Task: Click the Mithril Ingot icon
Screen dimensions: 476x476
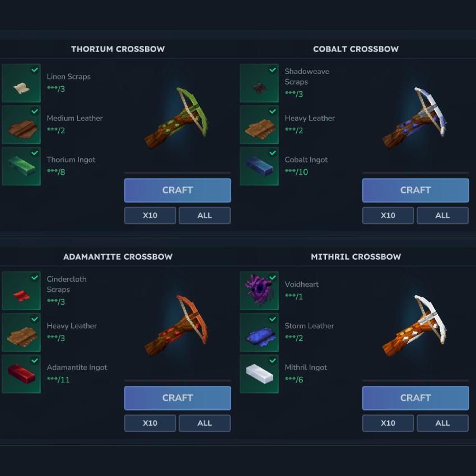Action: (x=259, y=374)
